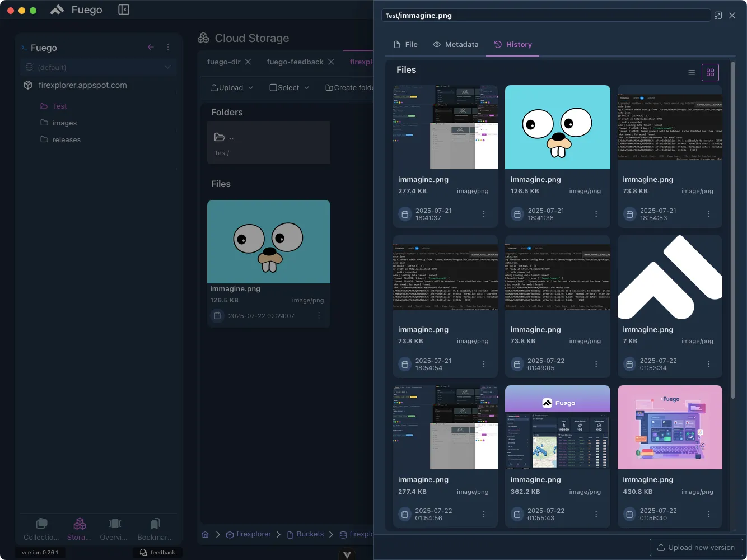Open options for the 430.8 KB version
The height and width of the screenshot is (560, 747).
pos(708,514)
